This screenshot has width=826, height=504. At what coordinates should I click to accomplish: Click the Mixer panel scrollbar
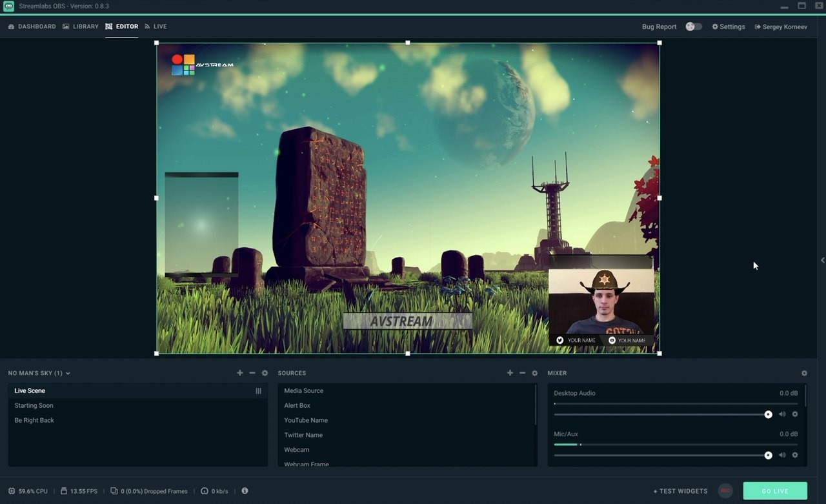pos(805,395)
